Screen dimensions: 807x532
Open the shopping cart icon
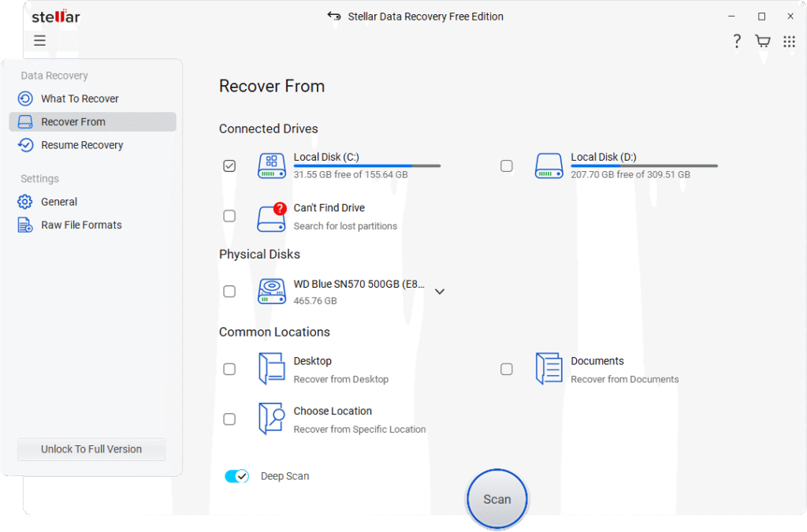[x=763, y=41]
